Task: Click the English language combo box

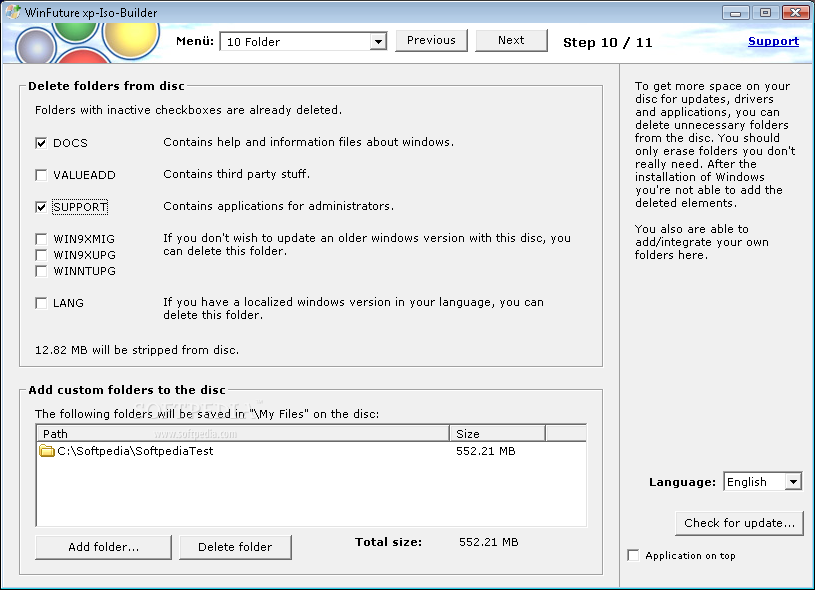Action: (x=763, y=482)
